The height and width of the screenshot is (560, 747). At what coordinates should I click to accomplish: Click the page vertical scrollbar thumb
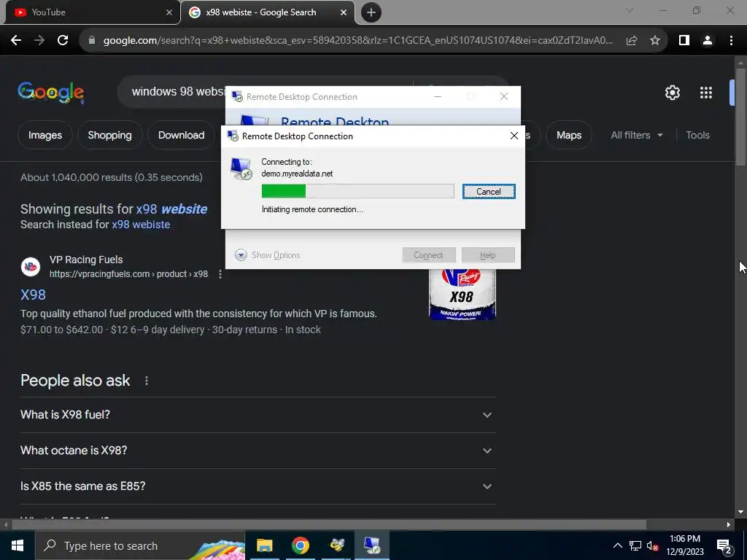pos(740,117)
